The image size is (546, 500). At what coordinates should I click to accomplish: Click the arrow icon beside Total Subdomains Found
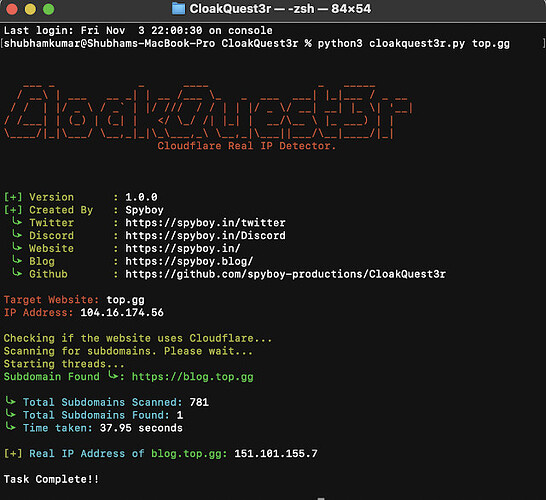tap(11, 414)
